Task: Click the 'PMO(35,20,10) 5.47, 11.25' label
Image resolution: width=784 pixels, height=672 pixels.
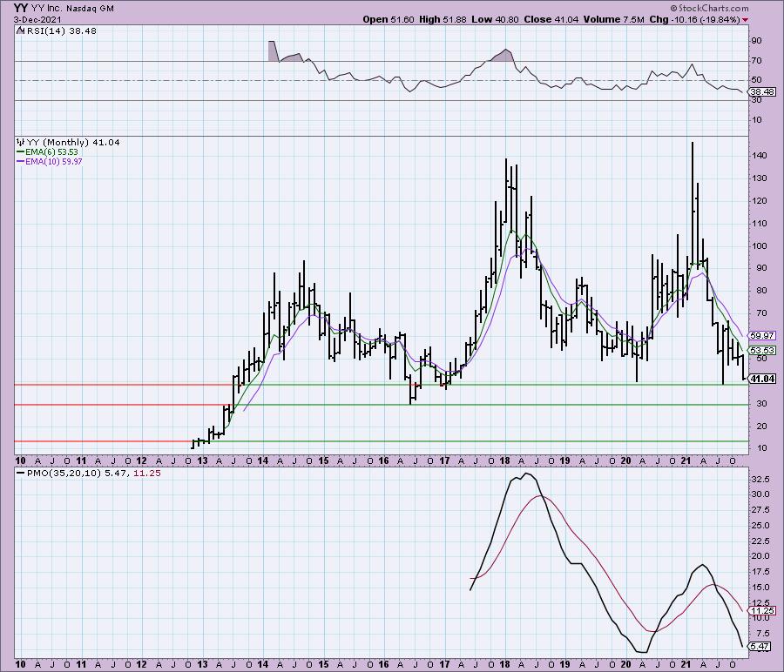Action: (93, 473)
